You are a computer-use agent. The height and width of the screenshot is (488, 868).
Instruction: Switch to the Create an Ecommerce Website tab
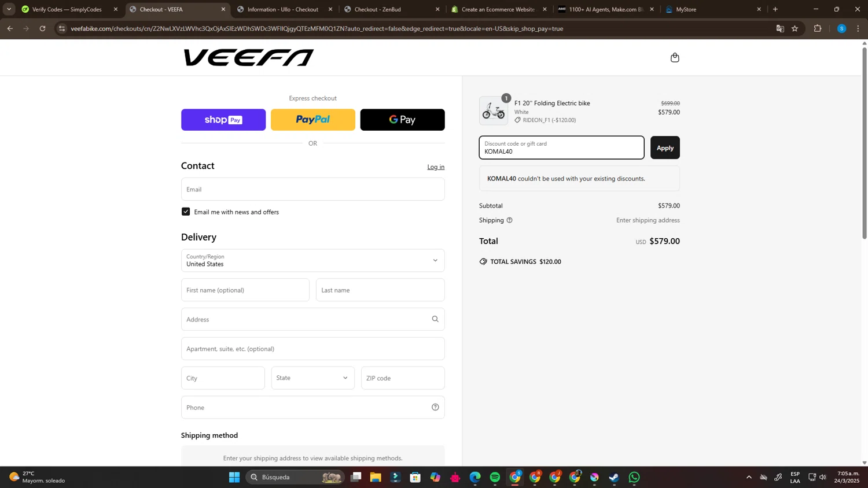[499, 9]
